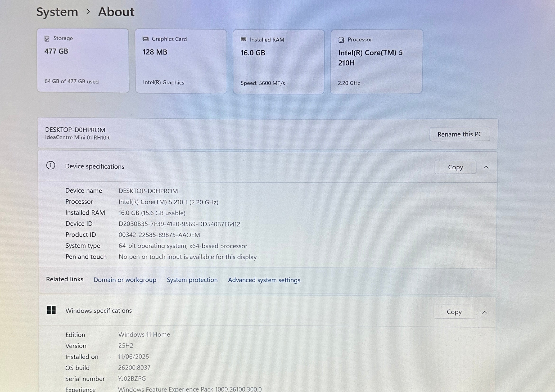This screenshot has height=392, width=555.
Task: Copy the Windows specifications
Action: pos(454,312)
